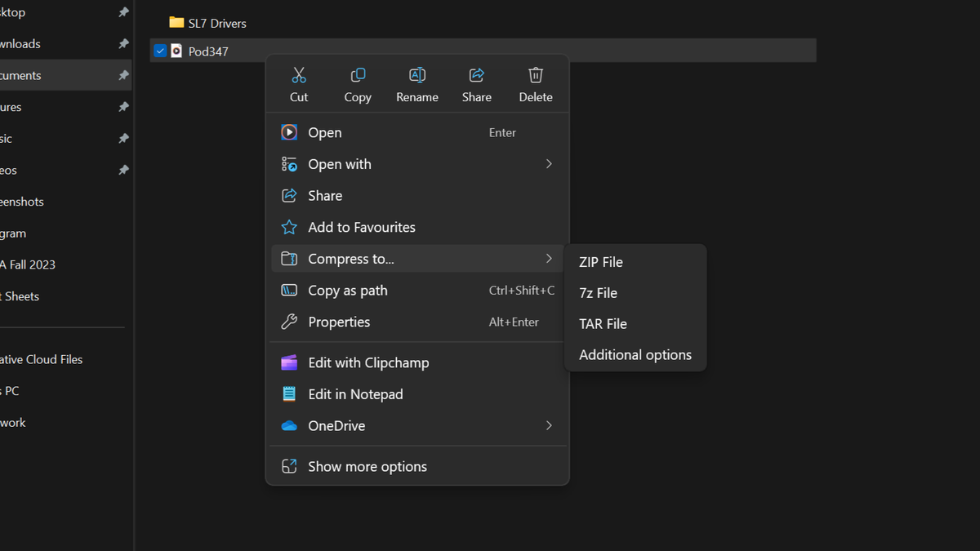Click the pin icon next to Documents
Screen dimensions: 980x551
tap(123, 74)
